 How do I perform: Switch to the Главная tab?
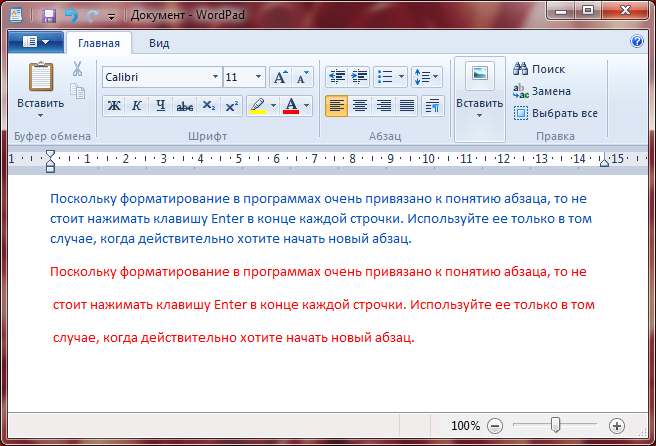click(99, 43)
